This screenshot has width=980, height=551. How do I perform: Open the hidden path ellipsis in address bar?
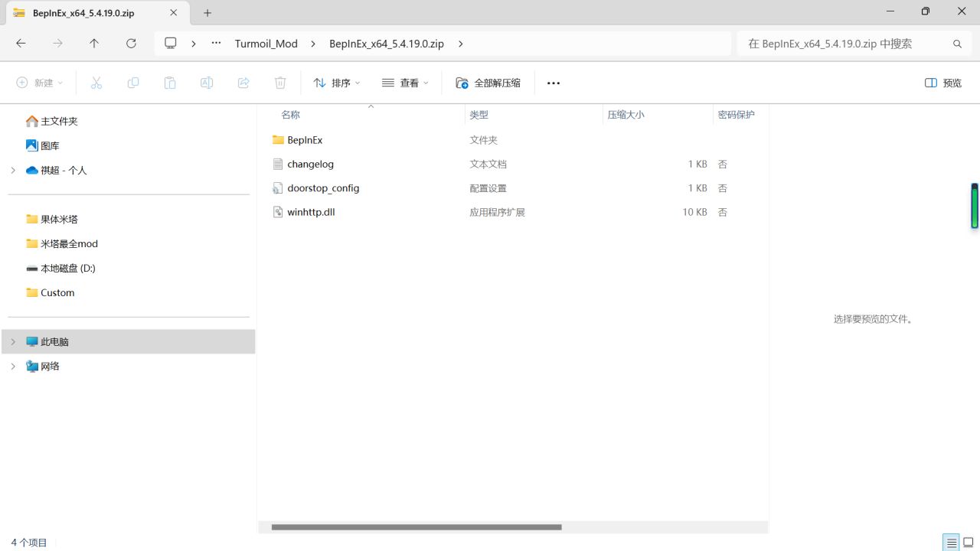click(x=217, y=44)
